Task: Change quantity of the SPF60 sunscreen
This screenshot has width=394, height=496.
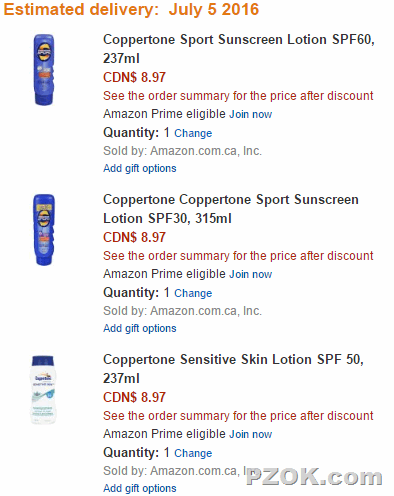Action: pos(193,133)
